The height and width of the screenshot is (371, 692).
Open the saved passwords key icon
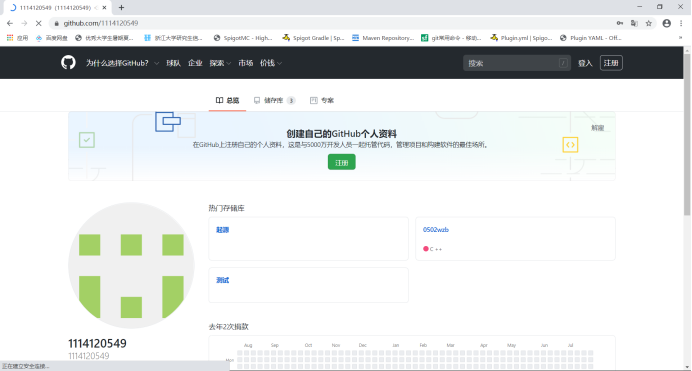click(x=620, y=23)
